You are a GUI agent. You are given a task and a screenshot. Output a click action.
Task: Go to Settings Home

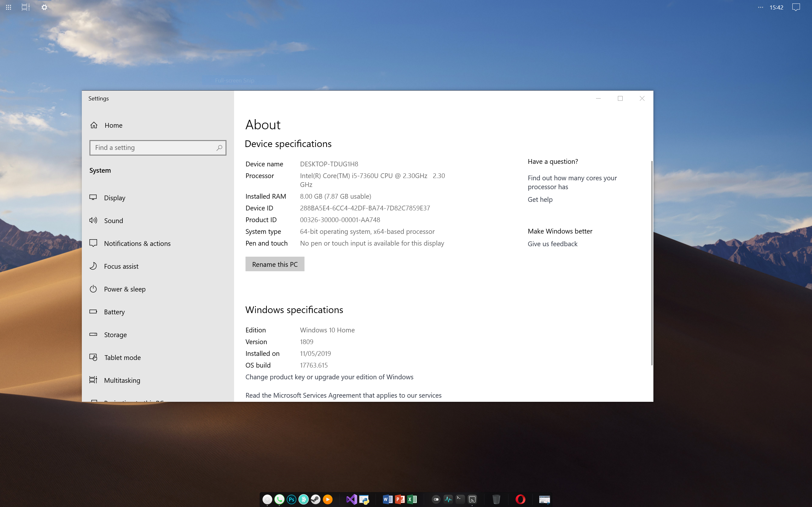coord(114,125)
